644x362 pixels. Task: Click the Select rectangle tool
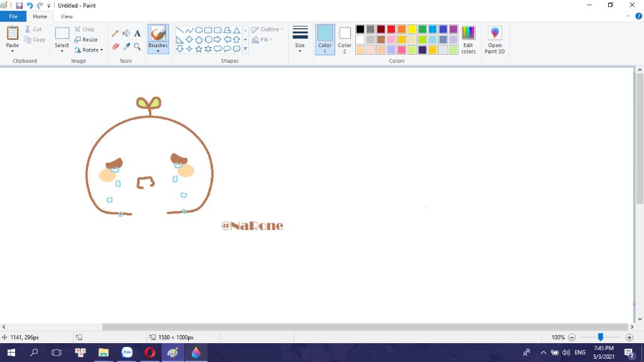[62, 33]
